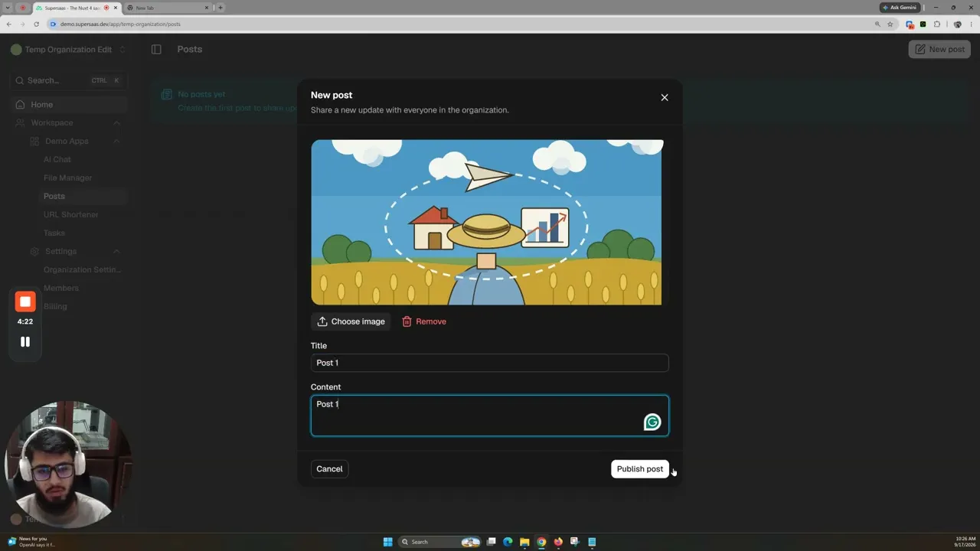The width and height of the screenshot is (980, 551).
Task: Click the browser address bar URL
Action: 120,24
